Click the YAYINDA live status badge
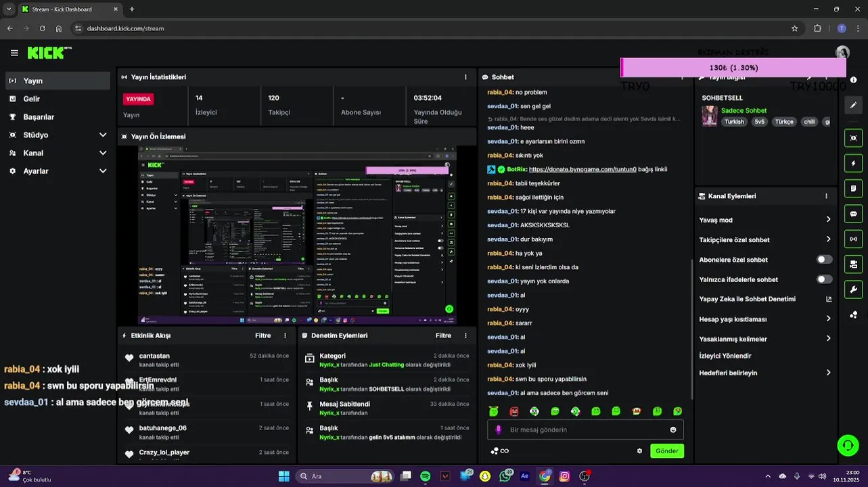Screen dimensions: 868x487 [138, 99]
